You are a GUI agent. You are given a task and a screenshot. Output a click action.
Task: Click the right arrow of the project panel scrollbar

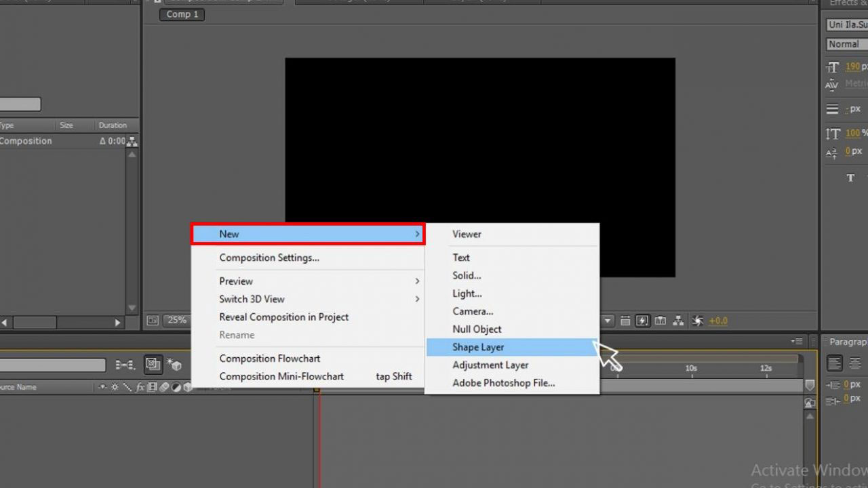[x=117, y=323]
